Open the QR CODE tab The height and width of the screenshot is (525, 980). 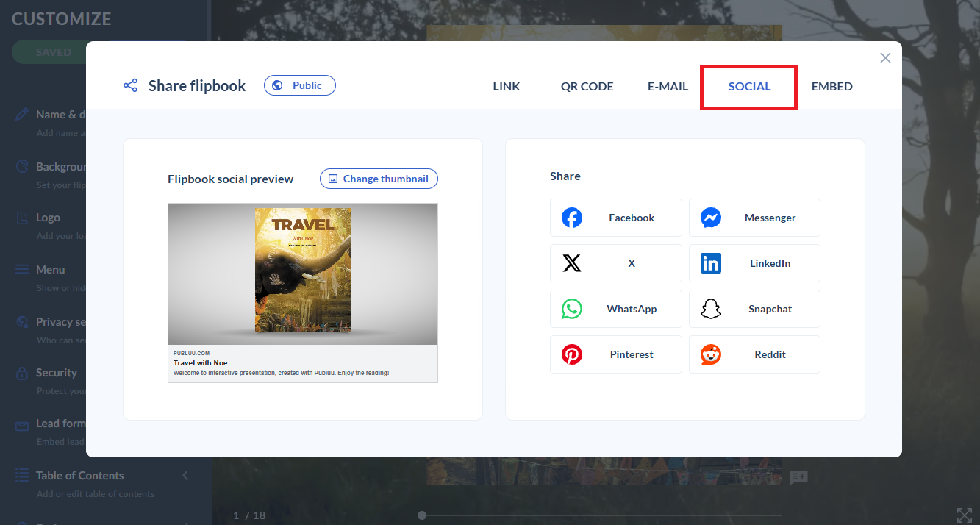tap(587, 86)
